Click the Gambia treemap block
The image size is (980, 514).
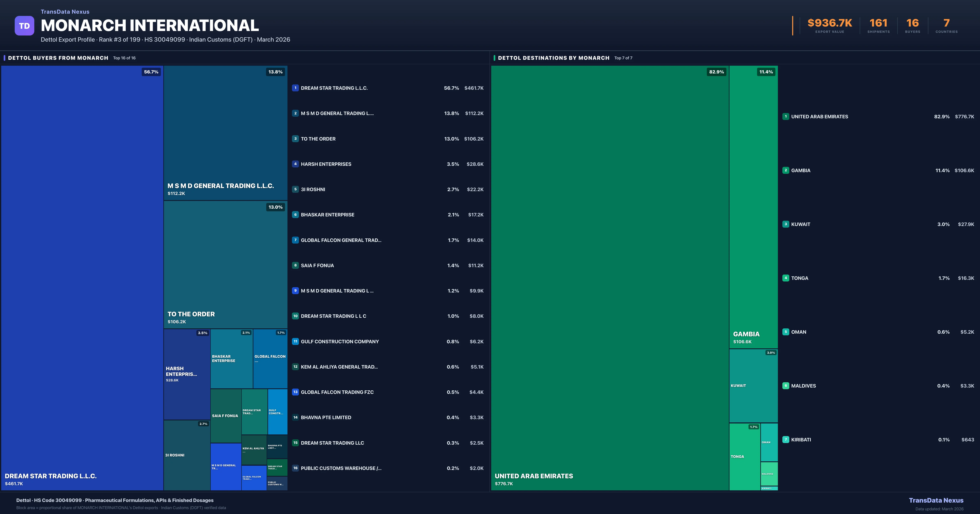[753, 207]
